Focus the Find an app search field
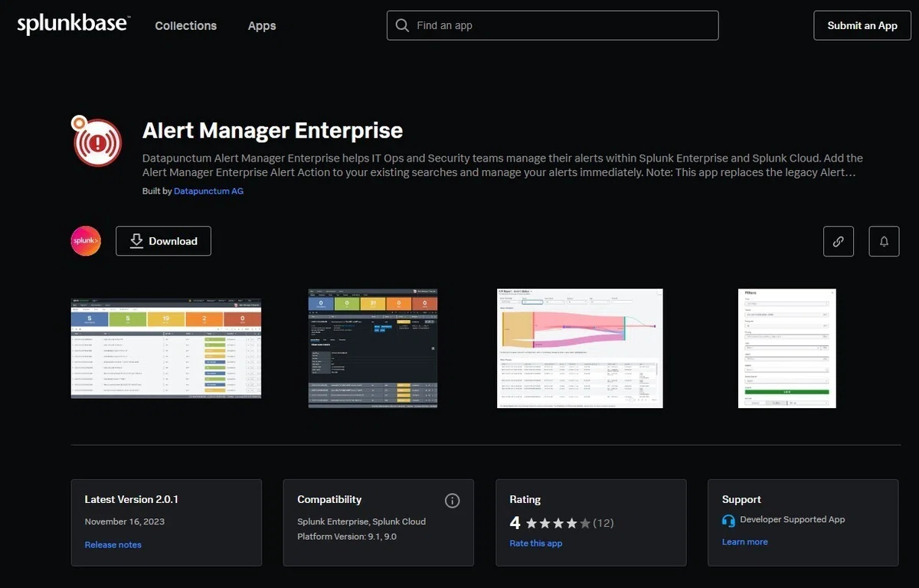Image resolution: width=919 pixels, height=588 pixels. (x=553, y=25)
